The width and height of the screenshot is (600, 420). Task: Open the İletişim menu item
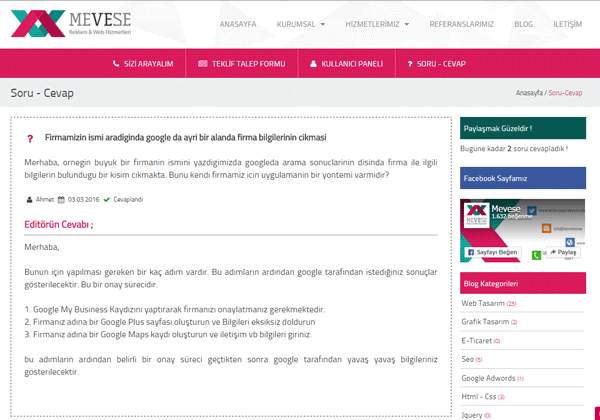pyautogui.click(x=567, y=24)
